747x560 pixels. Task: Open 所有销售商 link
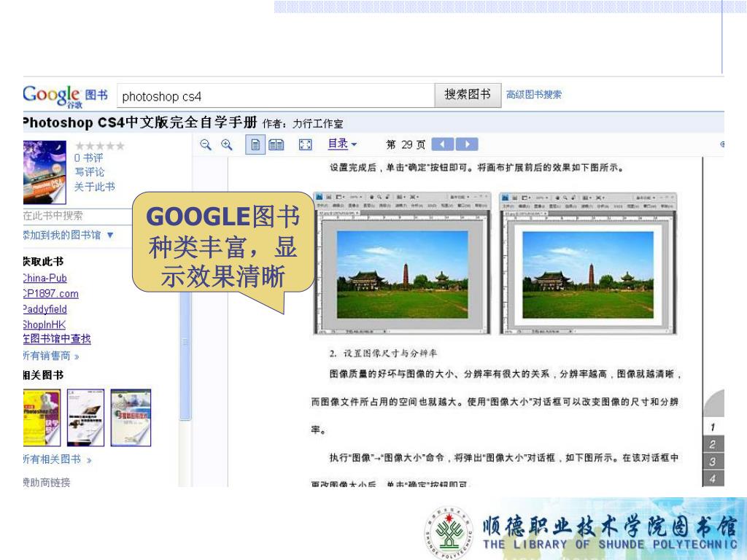tap(50, 356)
